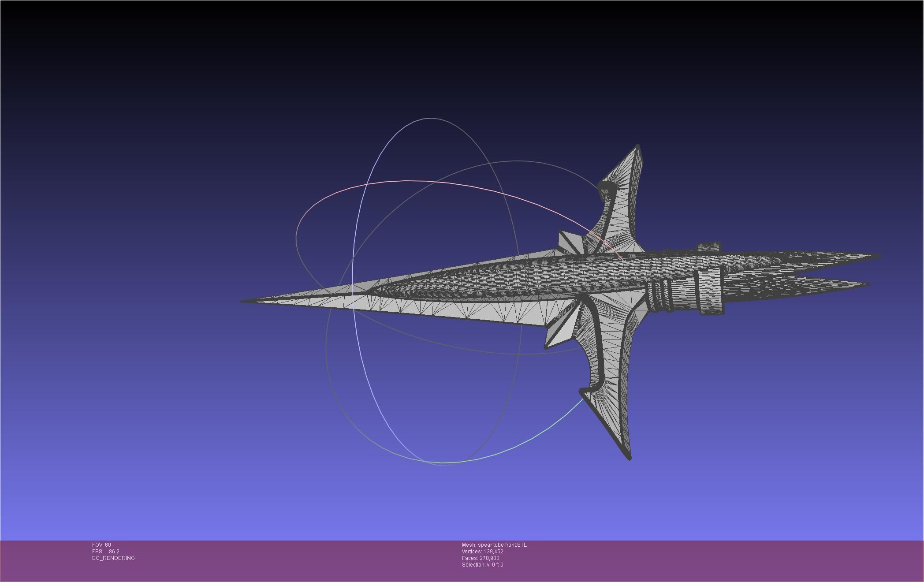Click the FPS: 86.2 readout
Viewport: 924px width, 582px height.
click(x=106, y=552)
